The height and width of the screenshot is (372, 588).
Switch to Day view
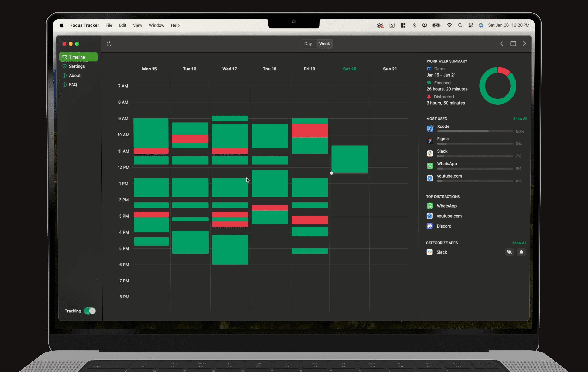pyautogui.click(x=308, y=43)
